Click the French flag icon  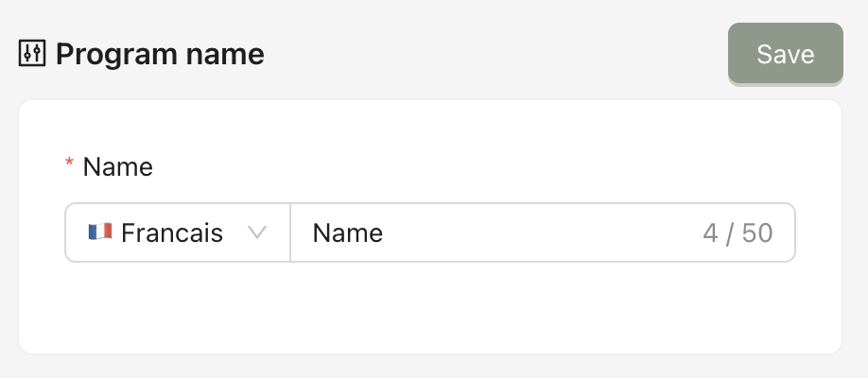[x=99, y=232]
